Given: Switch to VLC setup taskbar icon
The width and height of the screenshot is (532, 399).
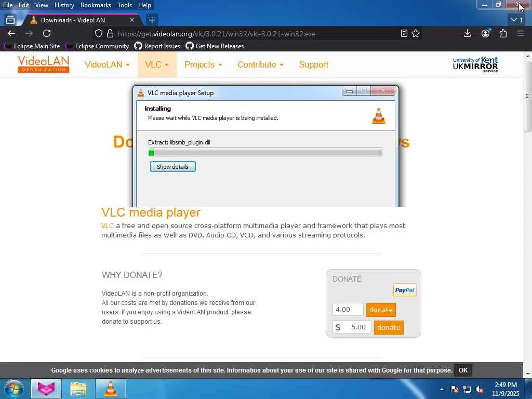Looking at the screenshot, I should click(111, 389).
